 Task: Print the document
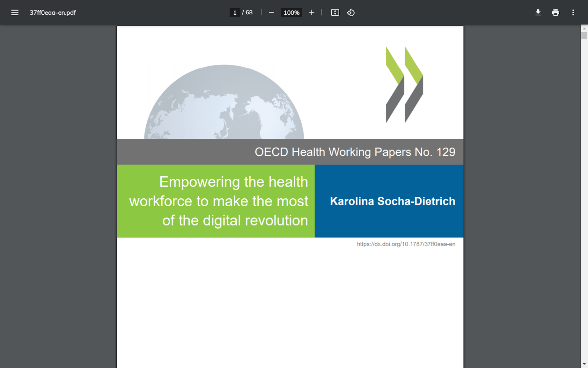tap(555, 13)
